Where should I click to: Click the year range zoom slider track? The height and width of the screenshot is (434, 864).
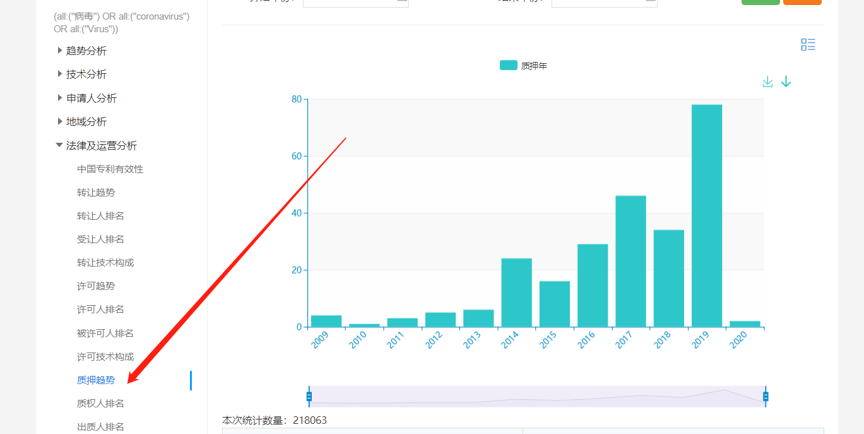537,397
